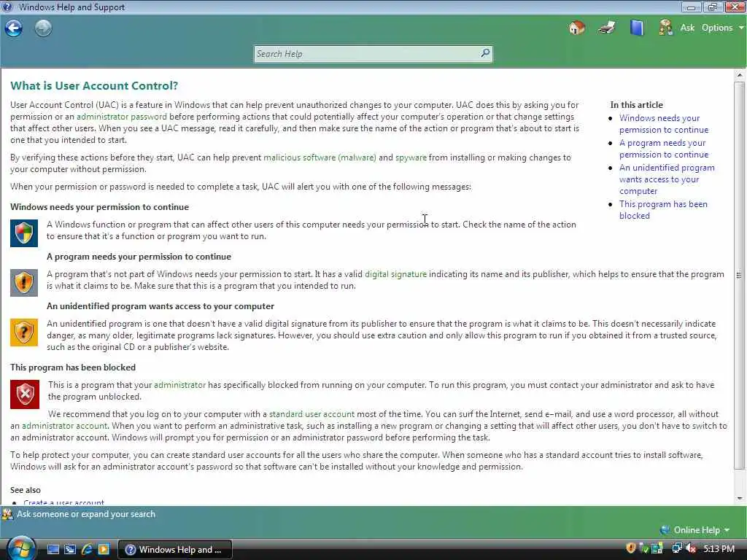Viewport: 747px width, 560px height.
Task: Open the Windows Start orb
Action: point(21,548)
